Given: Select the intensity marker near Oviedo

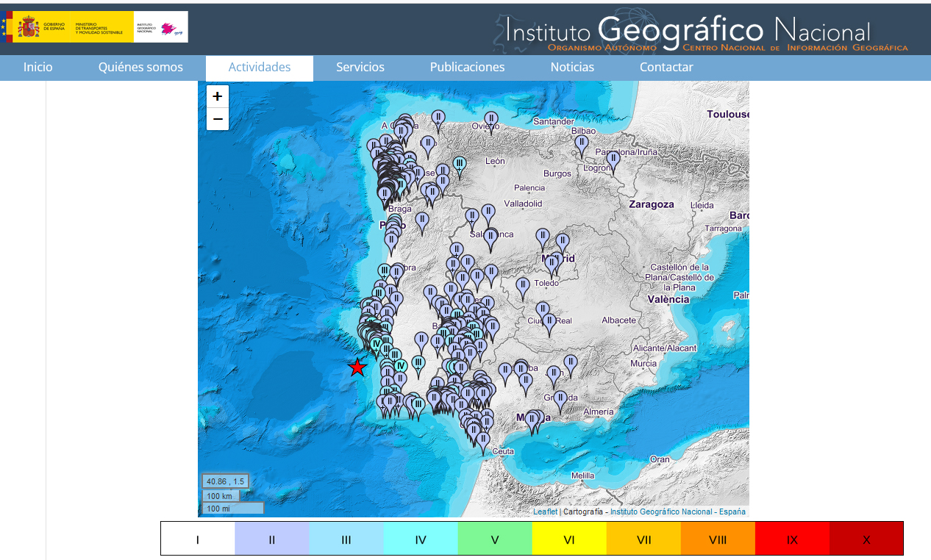Looking at the screenshot, I should click(491, 120).
